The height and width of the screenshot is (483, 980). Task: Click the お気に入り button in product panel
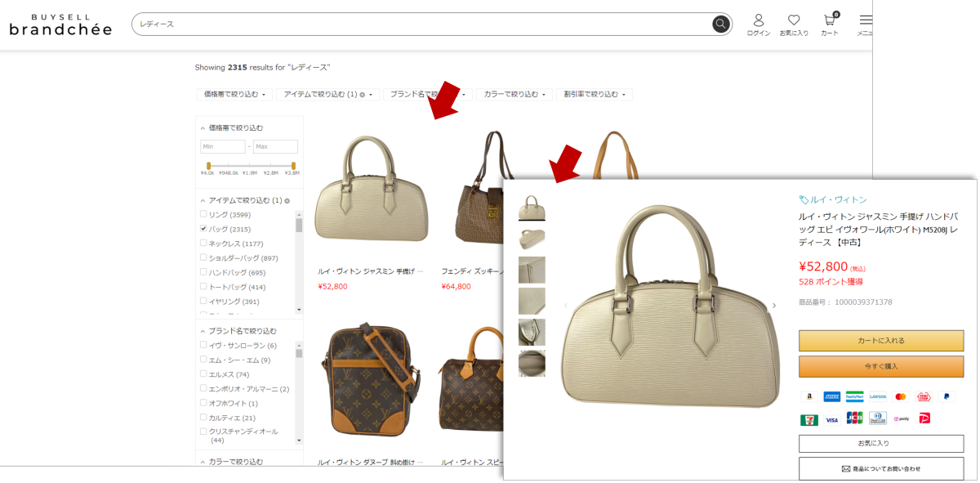pos(881,443)
